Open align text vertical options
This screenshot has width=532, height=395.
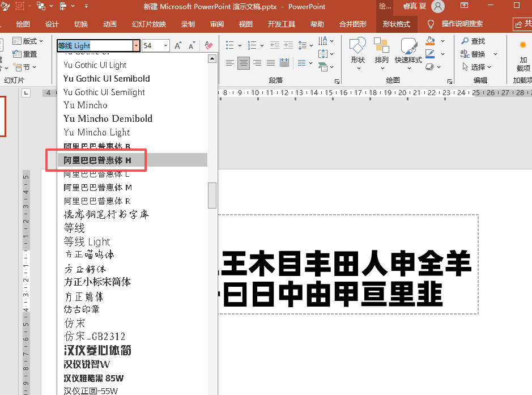pos(323,54)
